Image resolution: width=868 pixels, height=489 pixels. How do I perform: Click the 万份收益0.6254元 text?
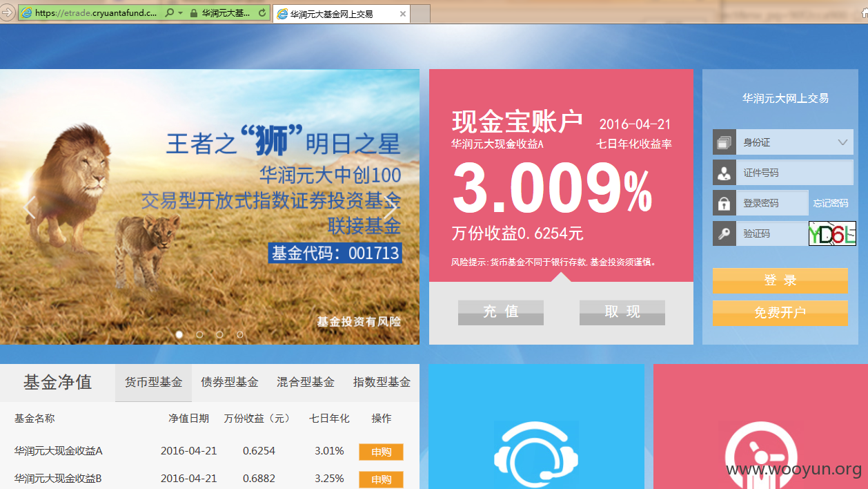[x=517, y=233]
